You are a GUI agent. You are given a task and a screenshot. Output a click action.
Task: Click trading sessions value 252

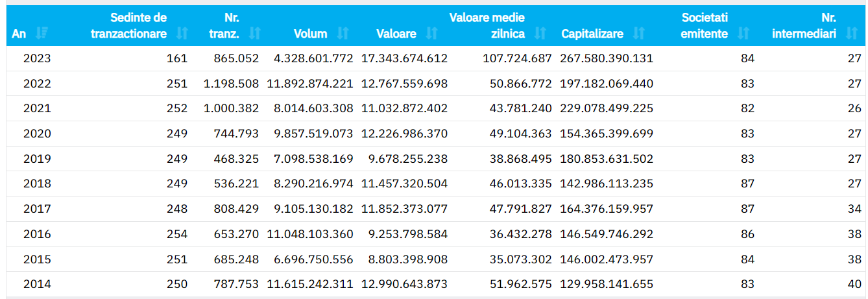click(x=176, y=108)
